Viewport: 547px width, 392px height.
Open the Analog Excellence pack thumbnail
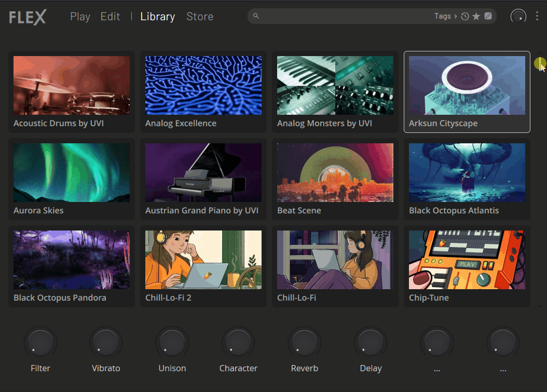pos(203,85)
